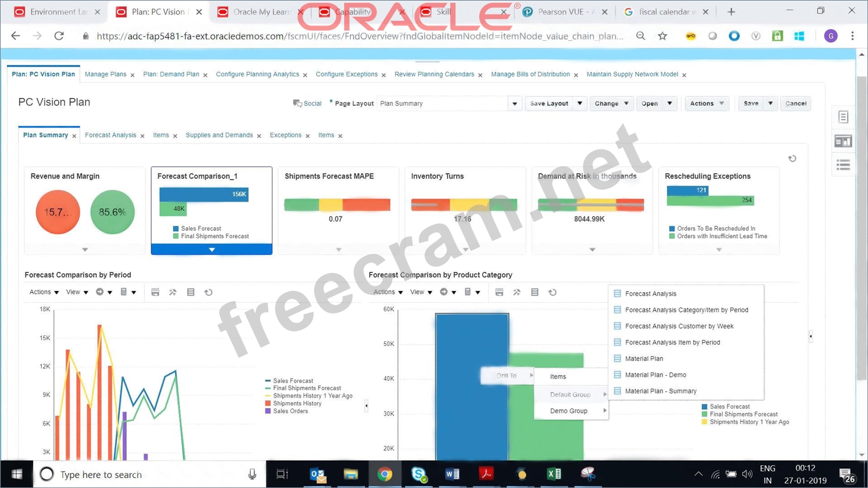Expand the Save Layout dropdown arrow
The image size is (868, 488).
579,103
